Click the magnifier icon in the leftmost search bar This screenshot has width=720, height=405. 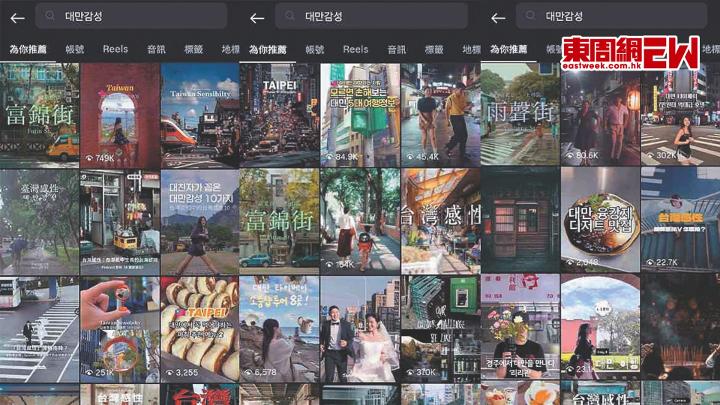click(50, 16)
